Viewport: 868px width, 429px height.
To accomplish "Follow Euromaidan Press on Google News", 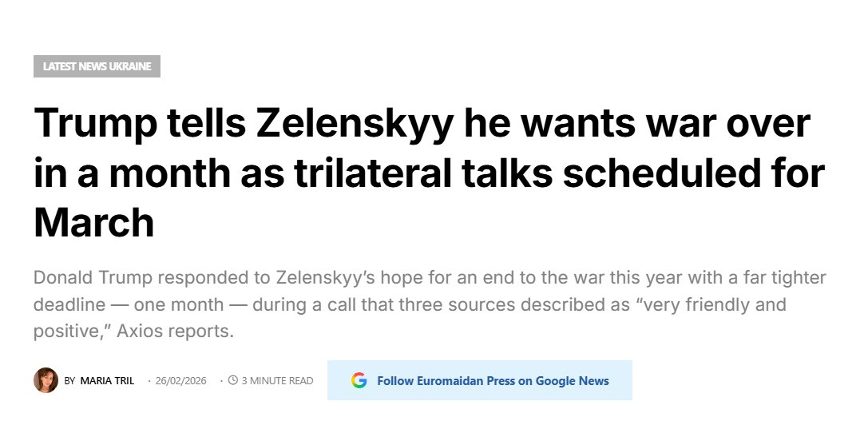I will point(493,380).
